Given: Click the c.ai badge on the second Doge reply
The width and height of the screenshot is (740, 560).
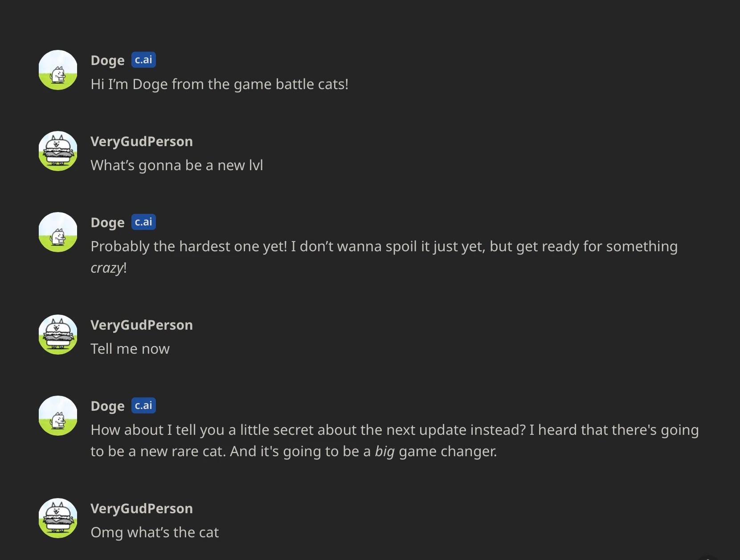Looking at the screenshot, I should coord(143,221).
